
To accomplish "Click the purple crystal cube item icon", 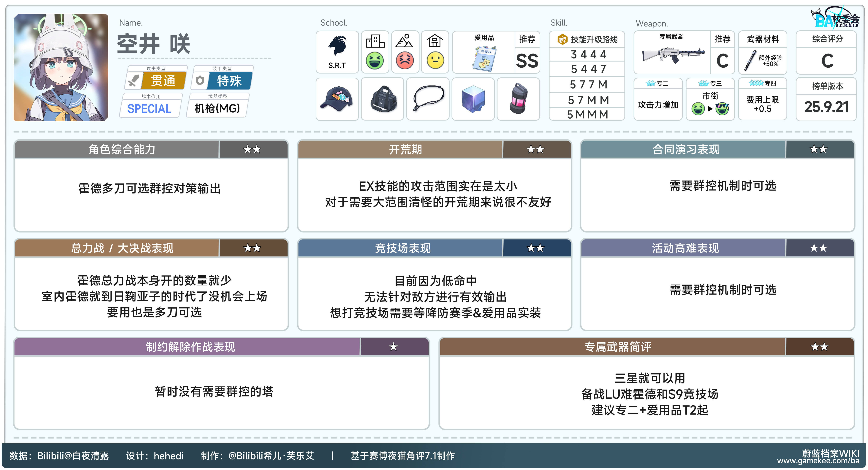I will [x=473, y=99].
